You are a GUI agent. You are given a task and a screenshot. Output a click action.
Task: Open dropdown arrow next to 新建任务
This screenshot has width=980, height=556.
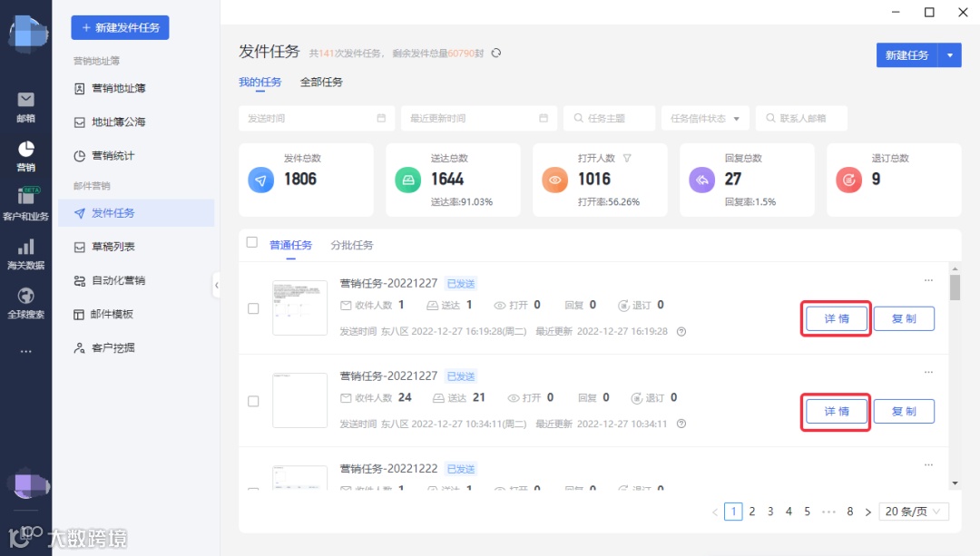coord(950,55)
